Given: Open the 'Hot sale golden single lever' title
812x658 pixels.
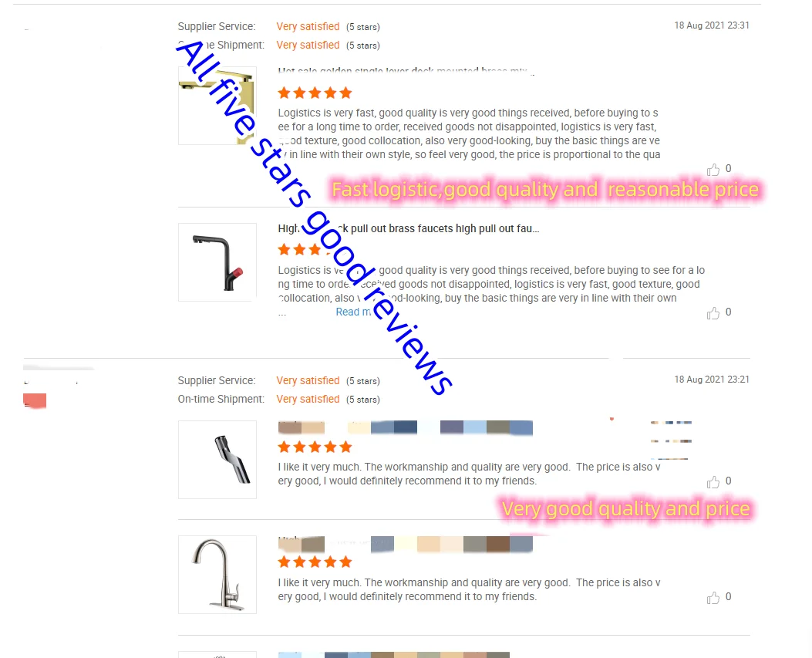Looking at the screenshot, I should tap(406, 71).
